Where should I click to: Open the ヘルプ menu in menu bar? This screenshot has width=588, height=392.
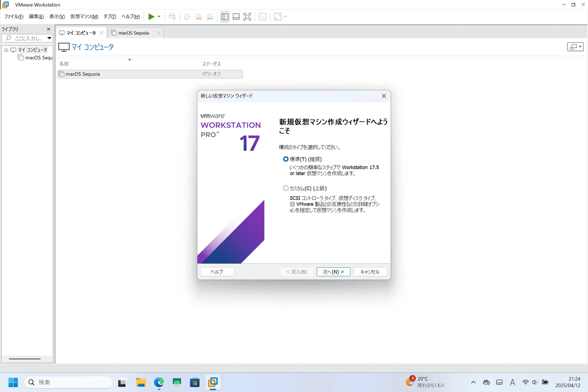(131, 17)
